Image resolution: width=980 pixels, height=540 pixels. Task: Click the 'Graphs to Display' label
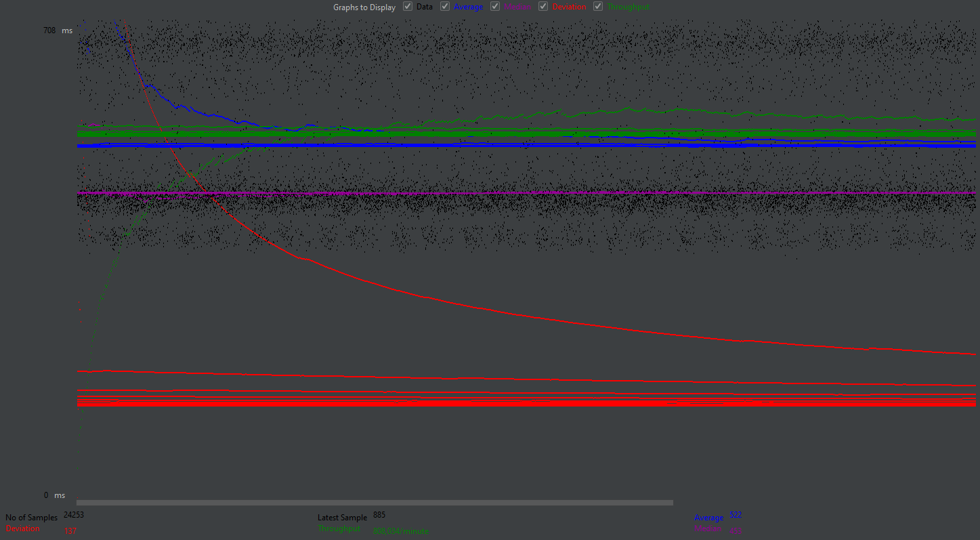(x=364, y=7)
